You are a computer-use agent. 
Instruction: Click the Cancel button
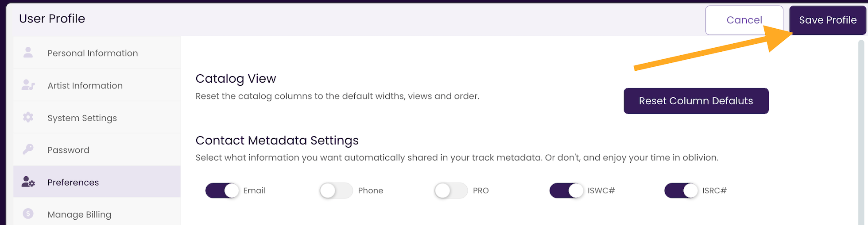click(x=744, y=20)
